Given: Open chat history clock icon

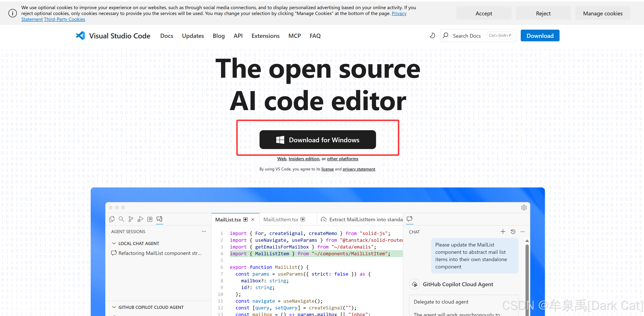Looking at the screenshot, I should (x=513, y=232).
